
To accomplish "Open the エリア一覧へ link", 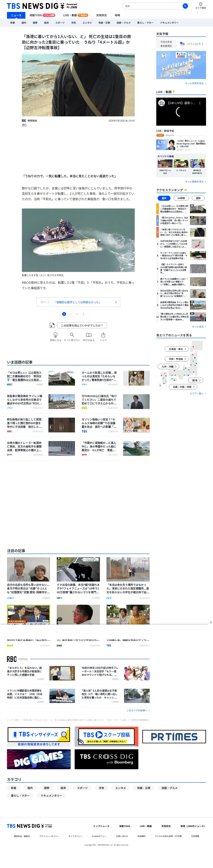I will [198, 394].
